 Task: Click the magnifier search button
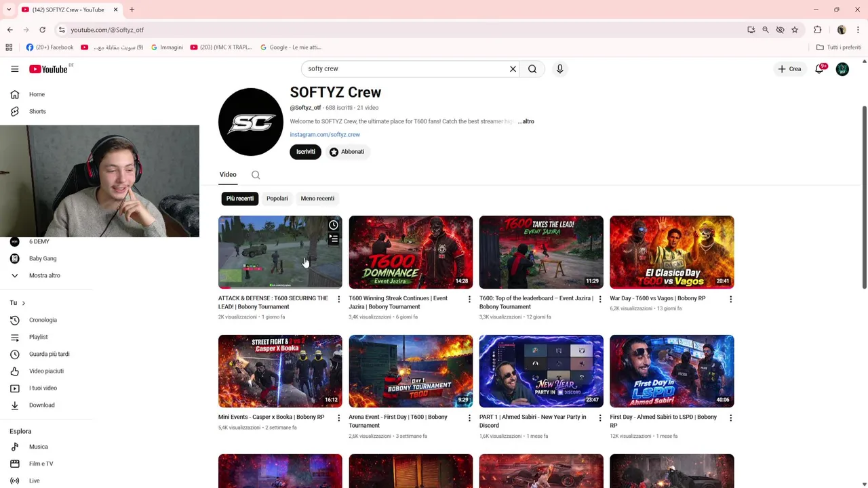click(x=532, y=68)
